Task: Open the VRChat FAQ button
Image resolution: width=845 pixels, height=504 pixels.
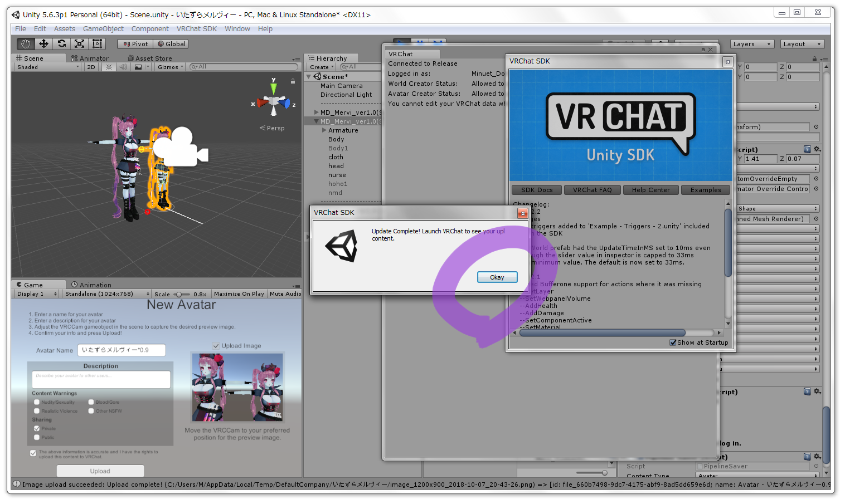Action: (x=593, y=190)
